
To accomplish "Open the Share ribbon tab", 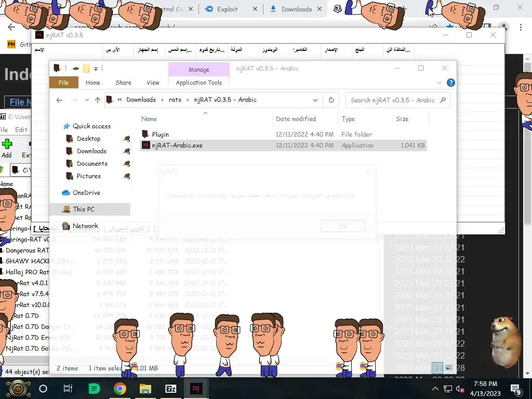I will coord(123,83).
